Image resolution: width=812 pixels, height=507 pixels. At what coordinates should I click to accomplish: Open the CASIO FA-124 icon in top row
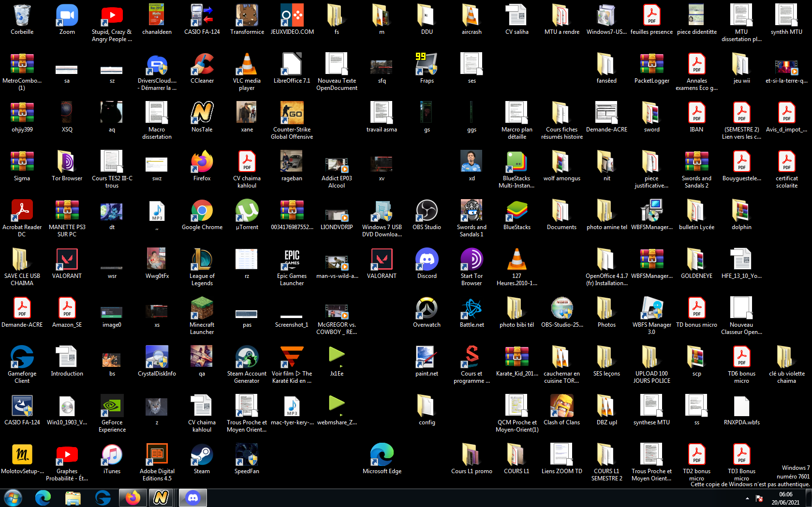coord(202,19)
